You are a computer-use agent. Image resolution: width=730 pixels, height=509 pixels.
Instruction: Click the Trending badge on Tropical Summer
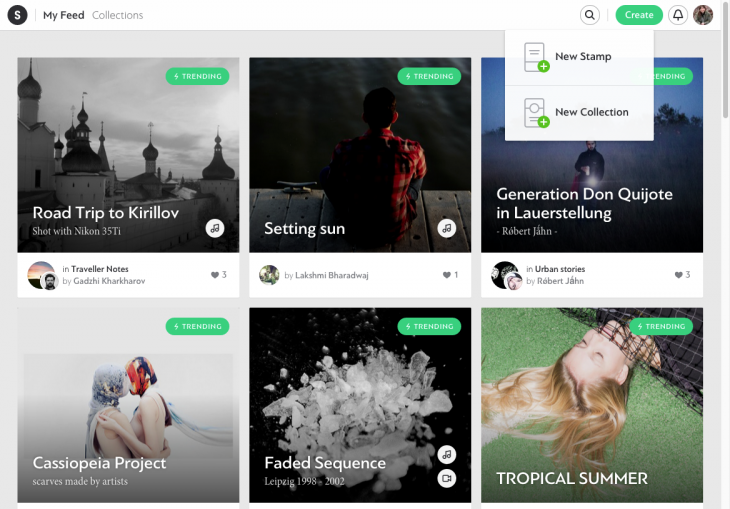660,326
